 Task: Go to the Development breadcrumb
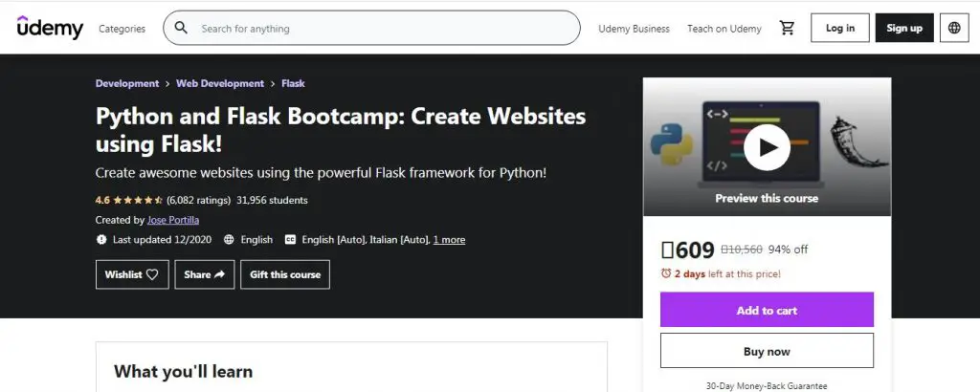click(127, 84)
